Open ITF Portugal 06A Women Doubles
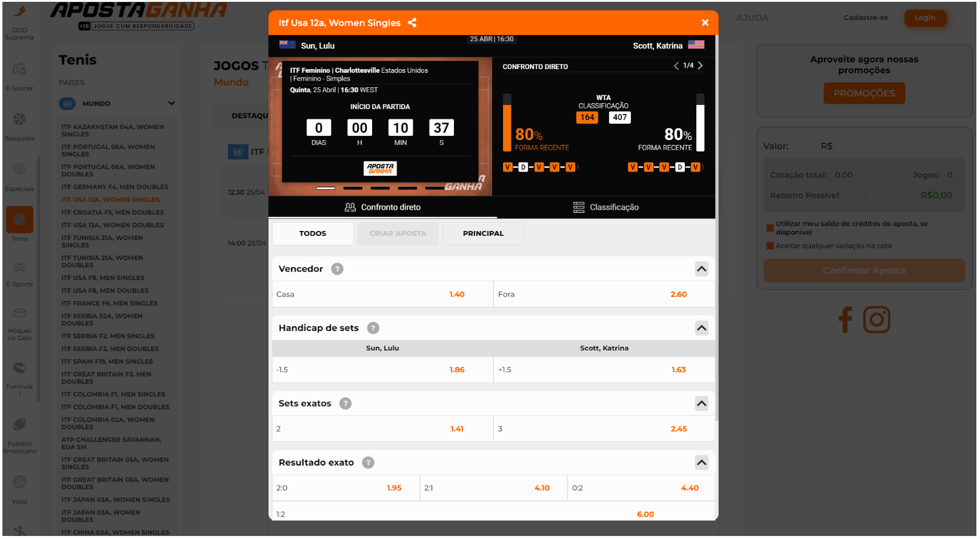980x539 pixels. [x=108, y=171]
